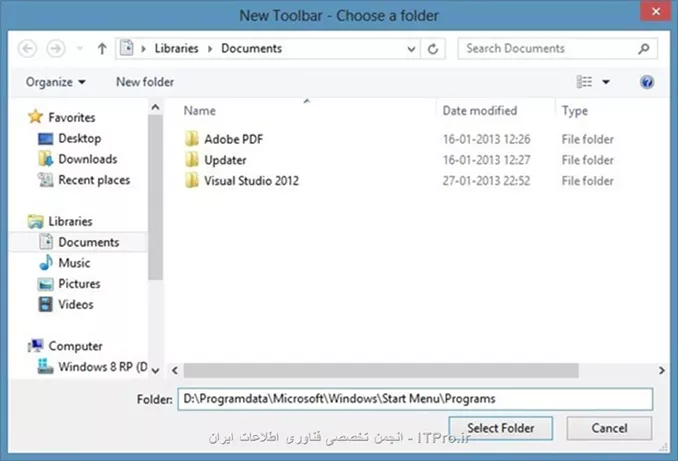Screen dimensions: 678x461
Task: Click the navigation pane vertical scrollbar thumb
Action: click(x=155, y=197)
